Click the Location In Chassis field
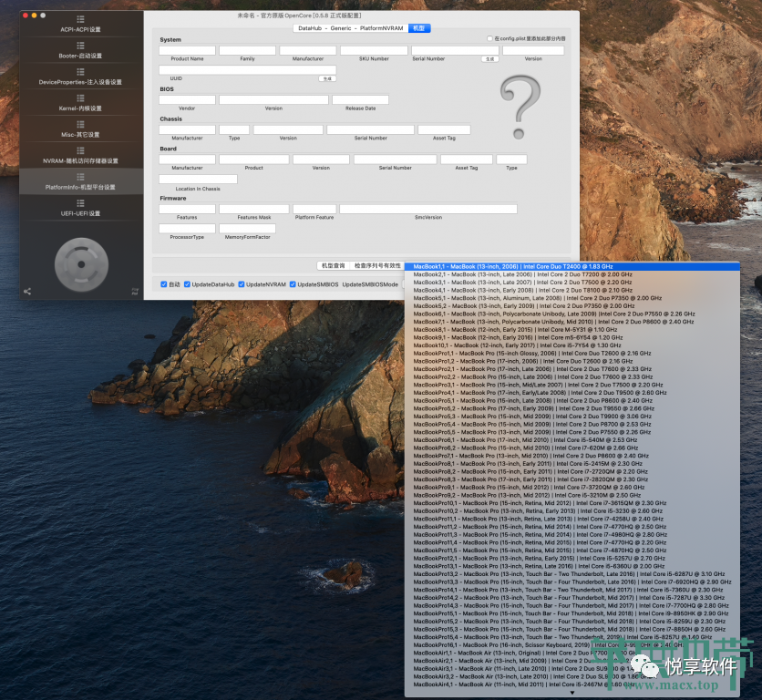The width and height of the screenshot is (762, 700). click(x=198, y=179)
